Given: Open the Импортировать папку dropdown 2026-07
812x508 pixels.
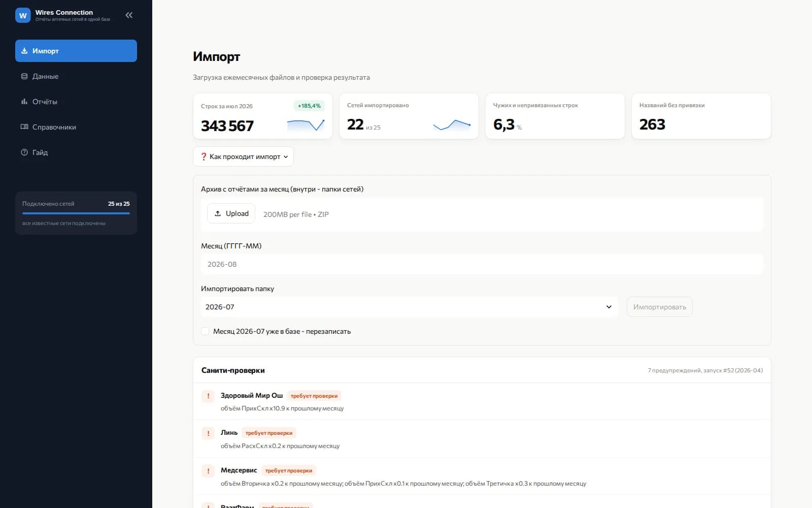Looking at the screenshot, I should (x=410, y=307).
